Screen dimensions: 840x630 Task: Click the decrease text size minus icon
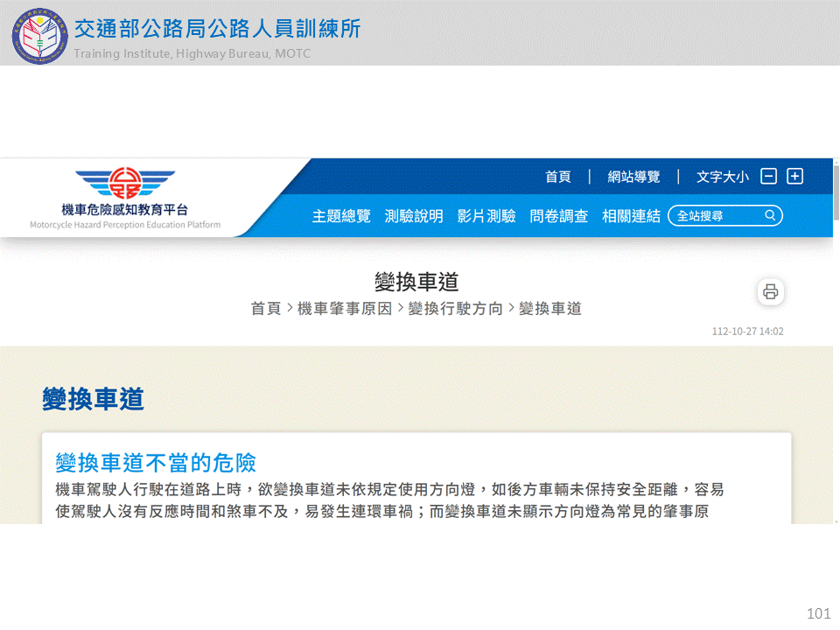(x=768, y=177)
